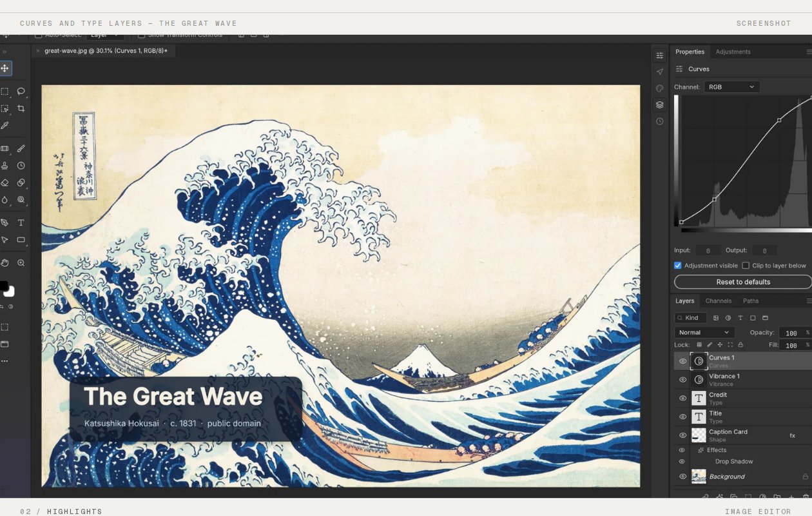The width and height of the screenshot is (812, 516).
Task: Select the great-wave.jpg document tab
Action: [106, 51]
